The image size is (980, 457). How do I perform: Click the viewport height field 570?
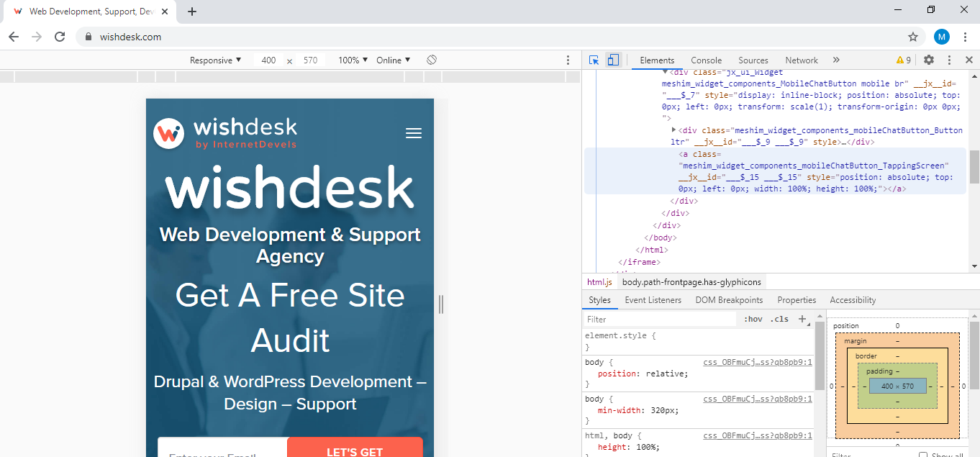pos(310,60)
